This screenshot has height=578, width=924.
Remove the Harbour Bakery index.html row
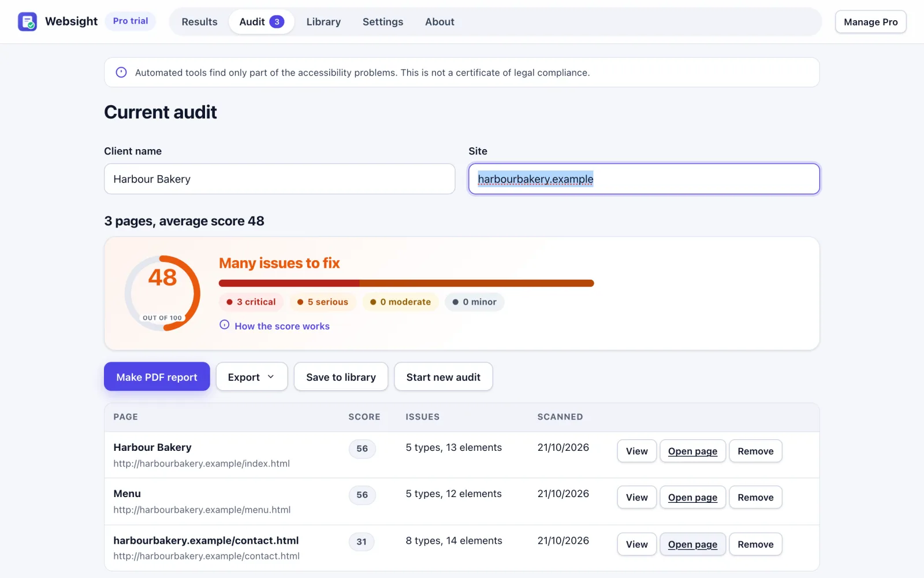pos(755,451)
